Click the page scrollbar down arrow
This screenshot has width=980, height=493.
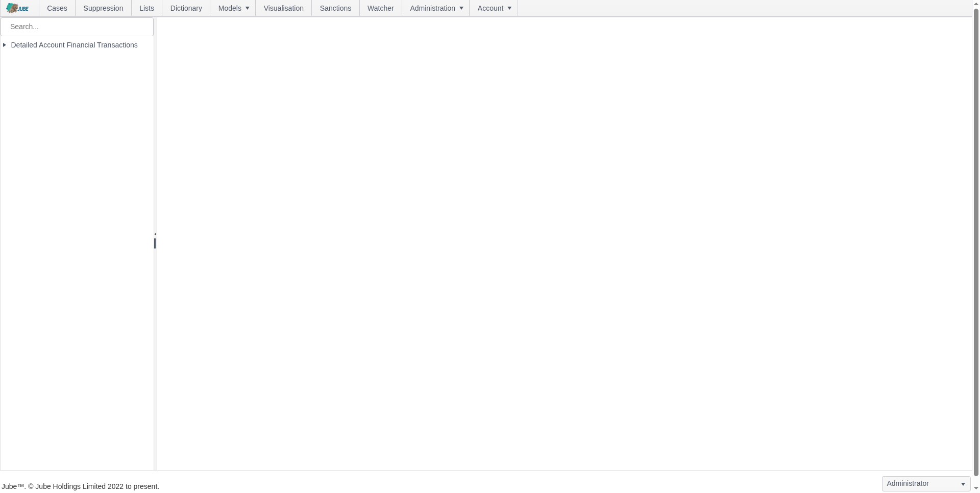click(x=976, y=488)
